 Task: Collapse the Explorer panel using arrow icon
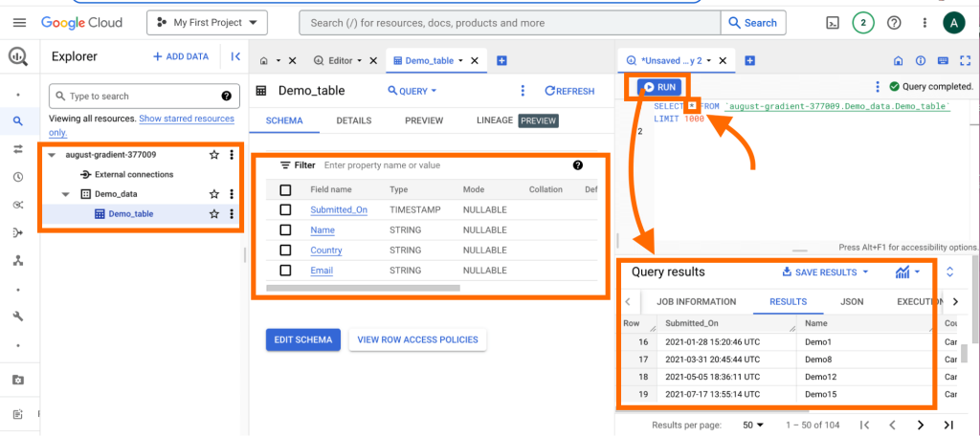point(235,56)
